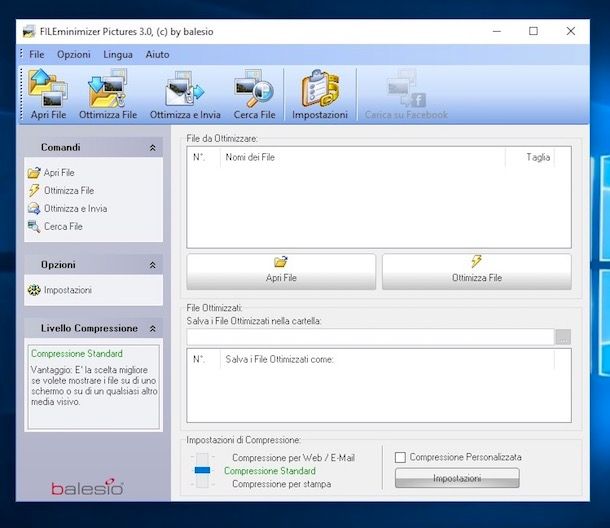Open the File menu
Image resolution: width=610 pixels, height=528 pixels.
click(37, 54)
